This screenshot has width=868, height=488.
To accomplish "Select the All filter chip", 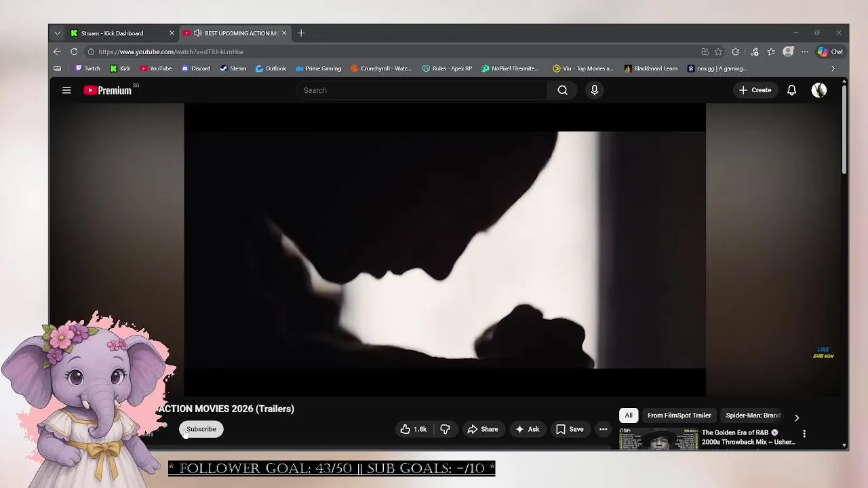I will click(x=629, y=415).
